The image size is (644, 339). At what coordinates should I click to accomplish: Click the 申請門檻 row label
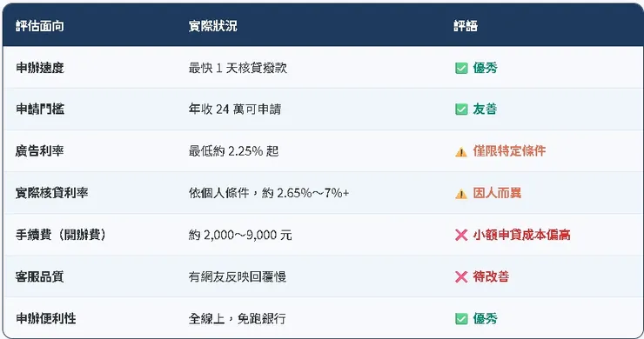(x=40, y=110)
